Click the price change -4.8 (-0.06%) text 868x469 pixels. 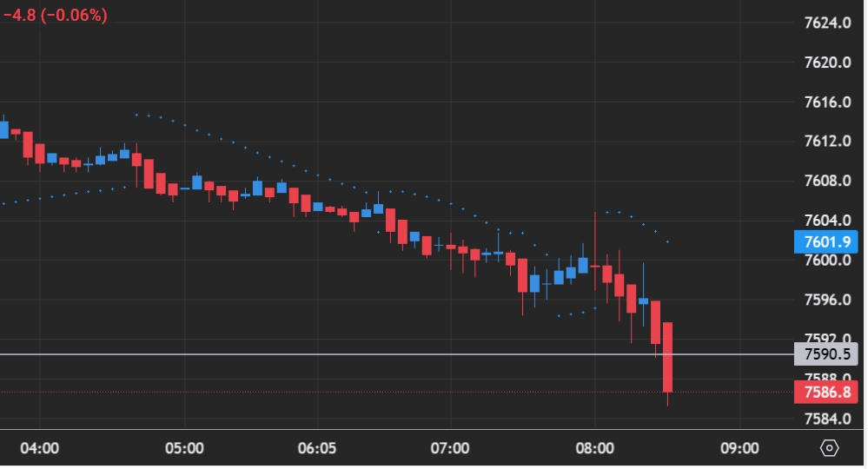(56, 15)
